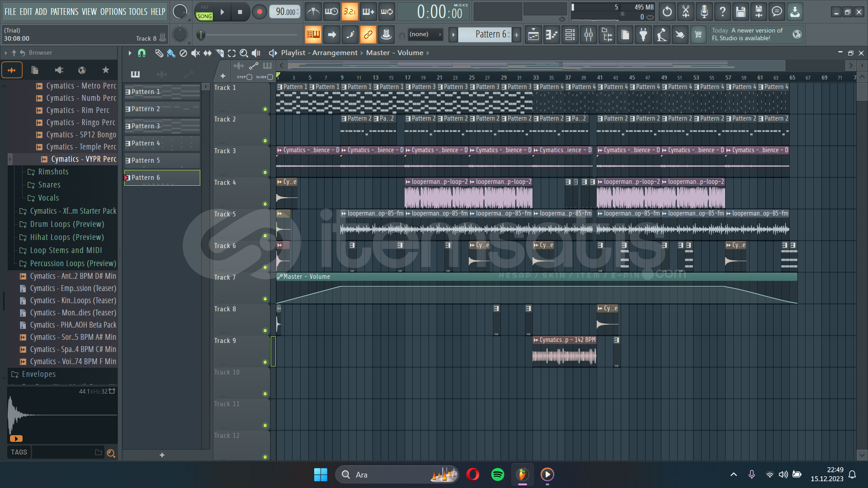Click the microphone one-click recording icon
Screen dimensions: 868x488
[704, 12]
